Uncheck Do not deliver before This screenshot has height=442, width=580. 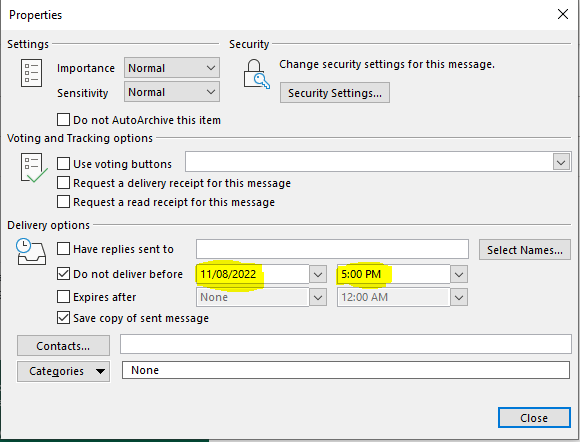click(64, 274)
